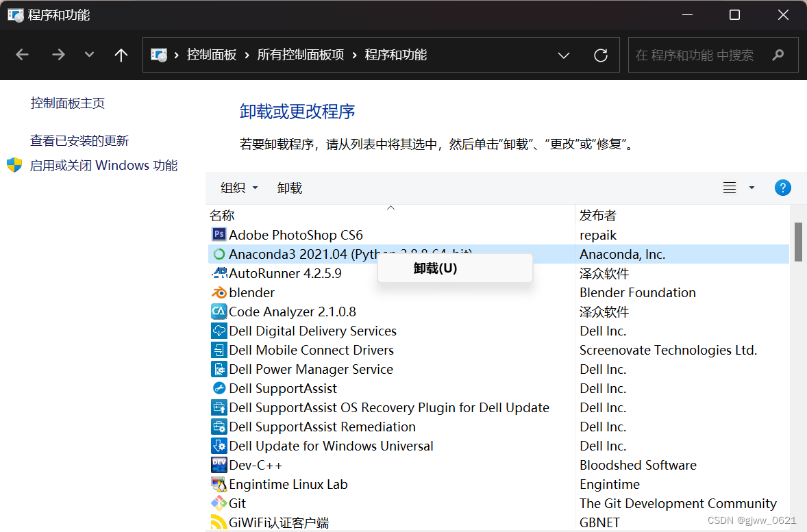Sort by the 名称 column header
Image resolution: width=807 pixels, height=532 pixels.
391,215
